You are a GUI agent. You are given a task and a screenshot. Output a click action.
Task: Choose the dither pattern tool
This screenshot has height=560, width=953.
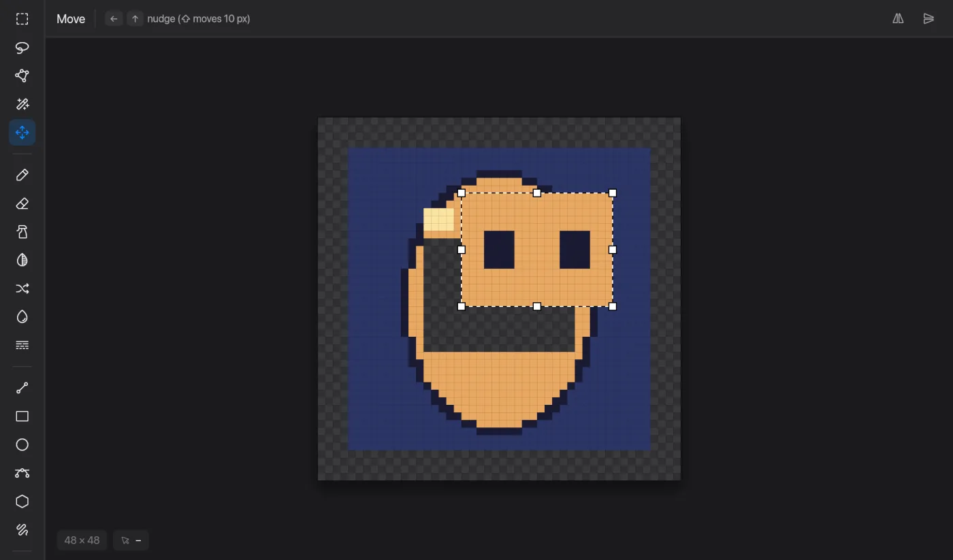[22, 345]
